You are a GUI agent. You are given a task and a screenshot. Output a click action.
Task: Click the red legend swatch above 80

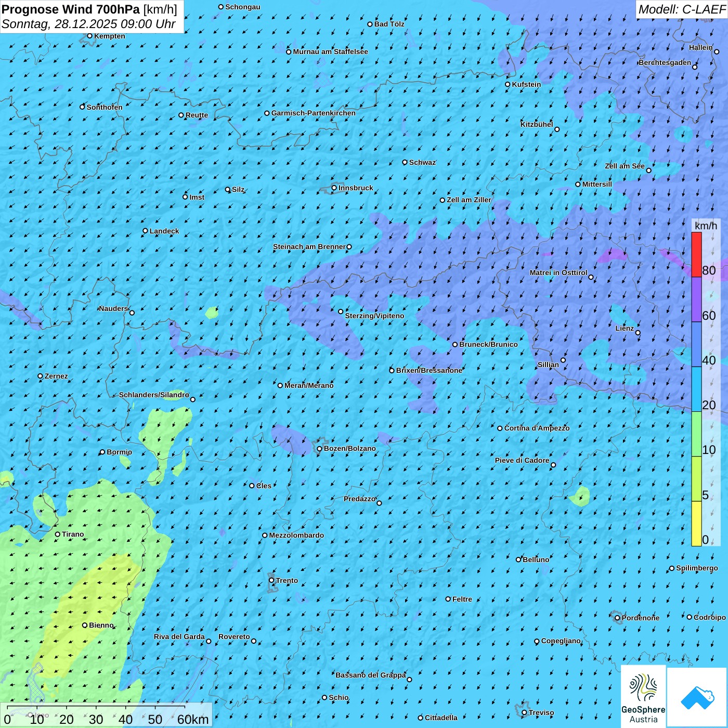(696, 254)
